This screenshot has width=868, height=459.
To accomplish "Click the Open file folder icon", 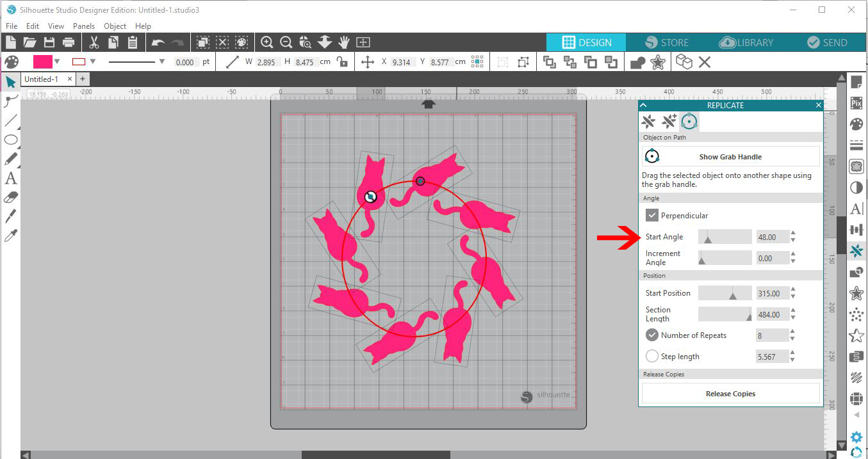I will (x=29, y=42).
